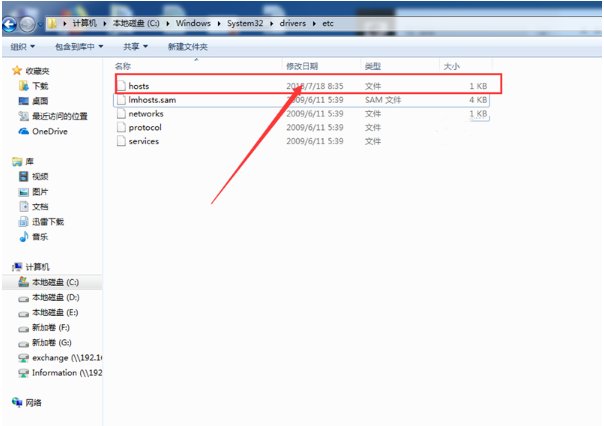
Task: Select Local Disk (D:) in sidebar
Action: point(55,298)
